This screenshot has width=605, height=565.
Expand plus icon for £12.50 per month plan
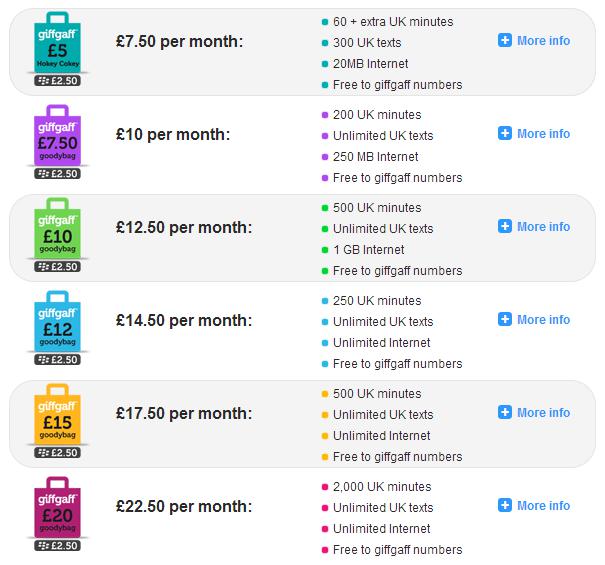505,226
